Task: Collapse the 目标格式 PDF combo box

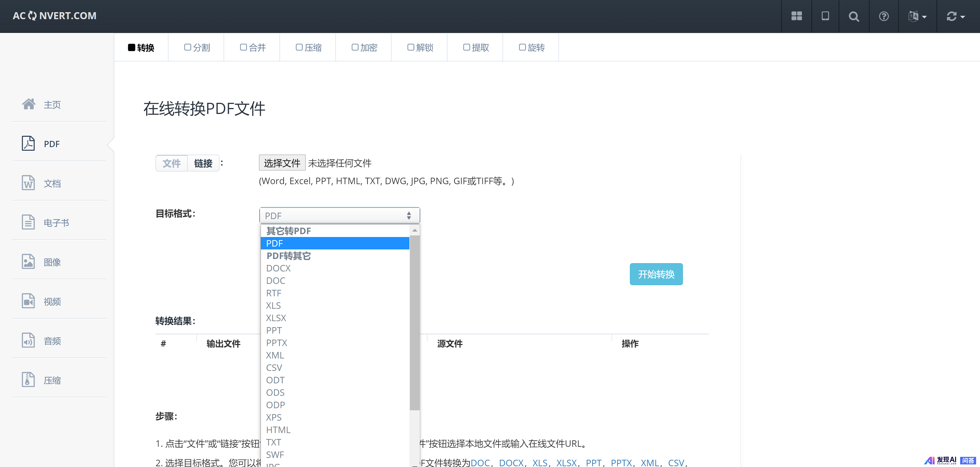Action: coord(339,215)
